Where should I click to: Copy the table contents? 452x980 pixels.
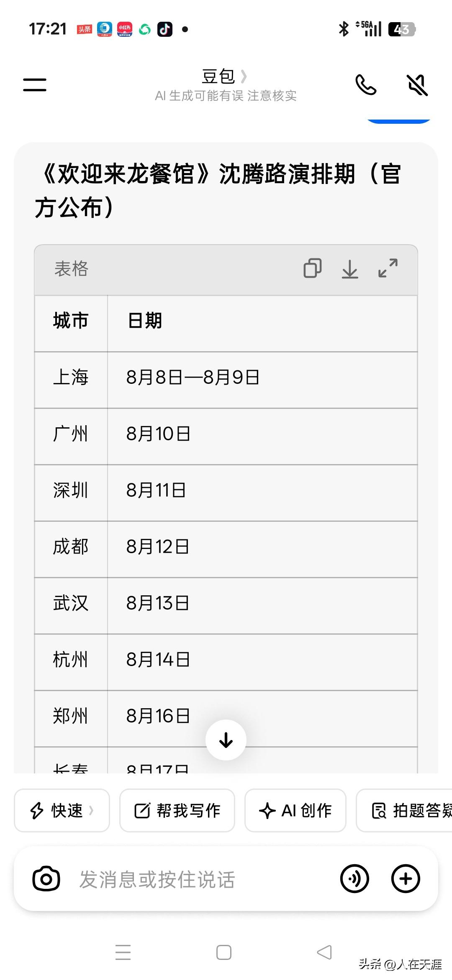(313, 268)
